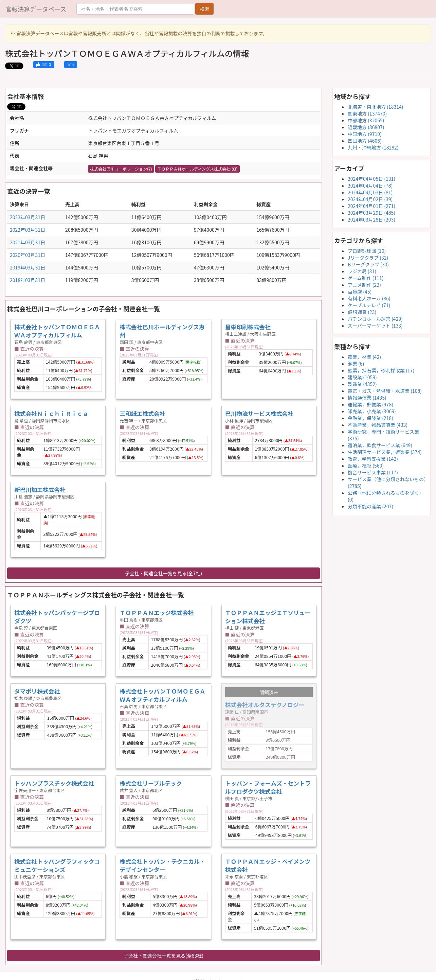Open the 官報決算データベース home link
The width and height of the screenshot is (436, 980).
pos(36,9)
